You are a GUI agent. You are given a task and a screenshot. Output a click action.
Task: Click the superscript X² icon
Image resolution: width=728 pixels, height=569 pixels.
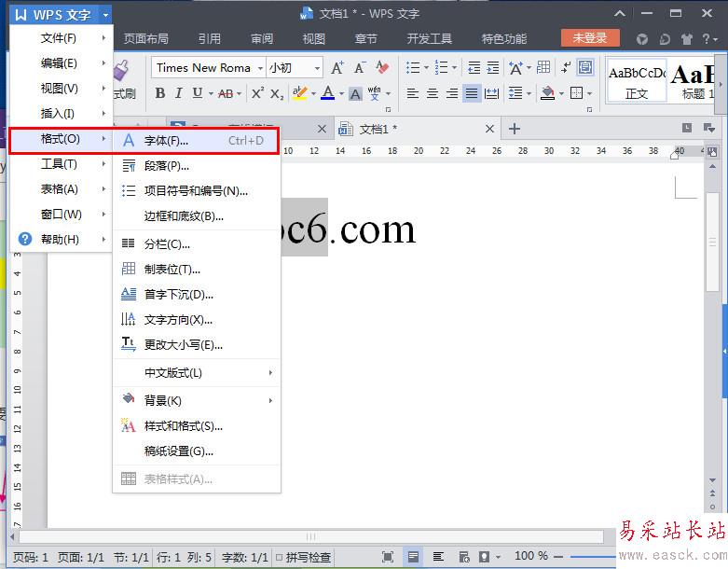(x=257, y=93)
